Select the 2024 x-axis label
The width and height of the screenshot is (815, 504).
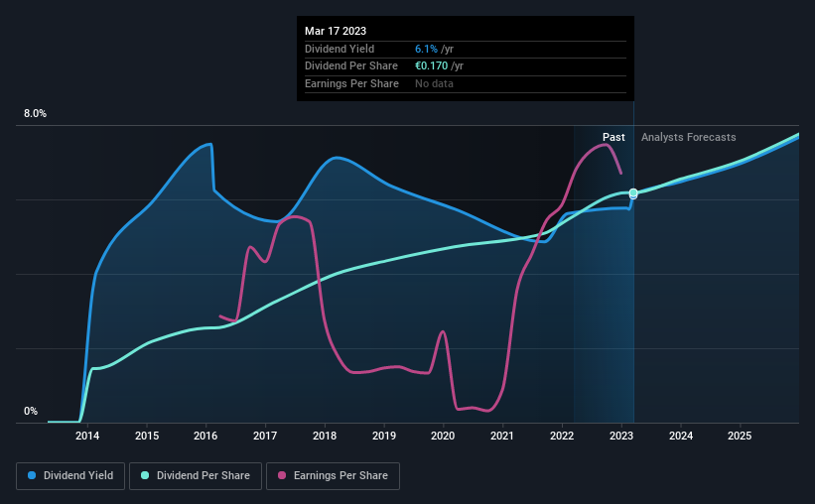[x=681, y=436]
